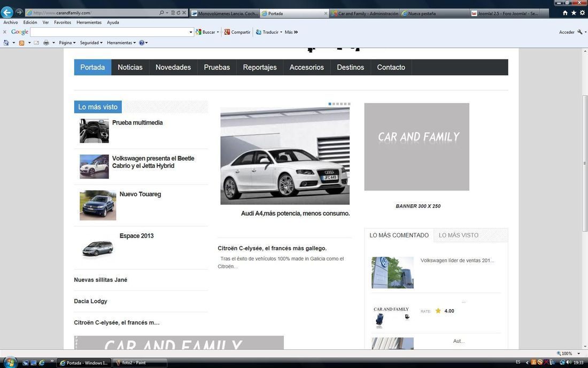Click the command bar Home page icon
The height and width of the screenshot is (368, 588).
coord(6,43)
